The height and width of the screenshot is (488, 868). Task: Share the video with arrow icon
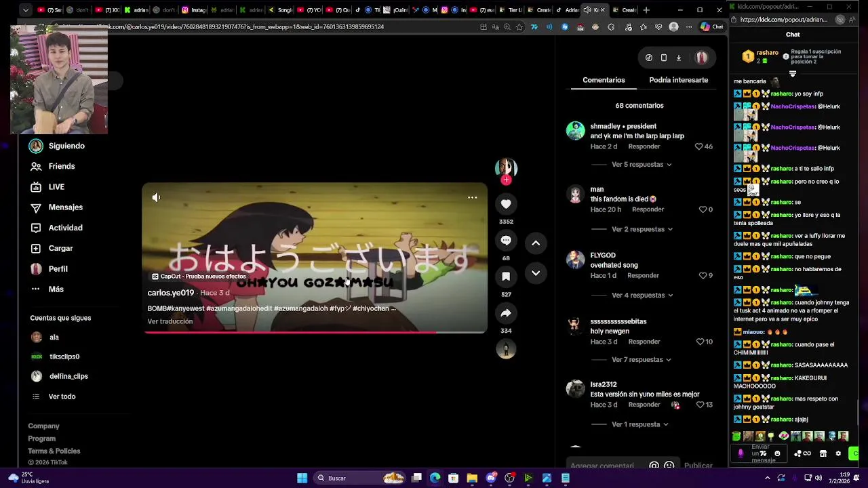point(506,313)
